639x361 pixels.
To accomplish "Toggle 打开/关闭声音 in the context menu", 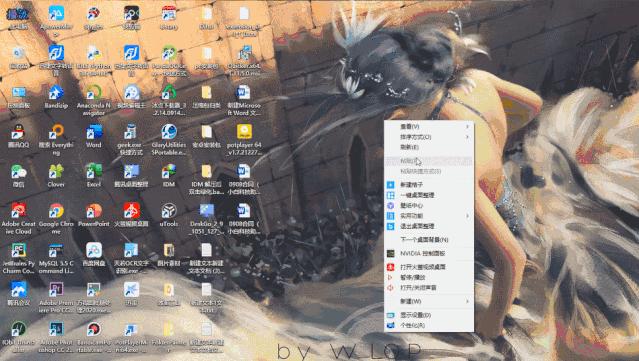I will tap(429, 288).
